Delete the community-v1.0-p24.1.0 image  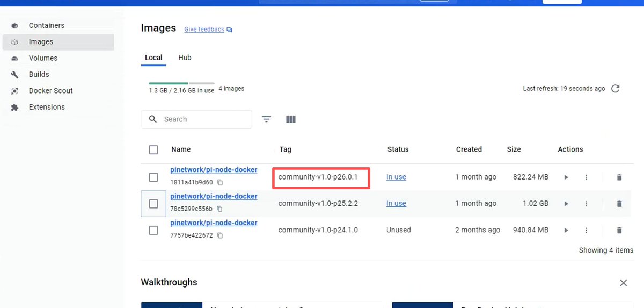[x=619, y=230]
